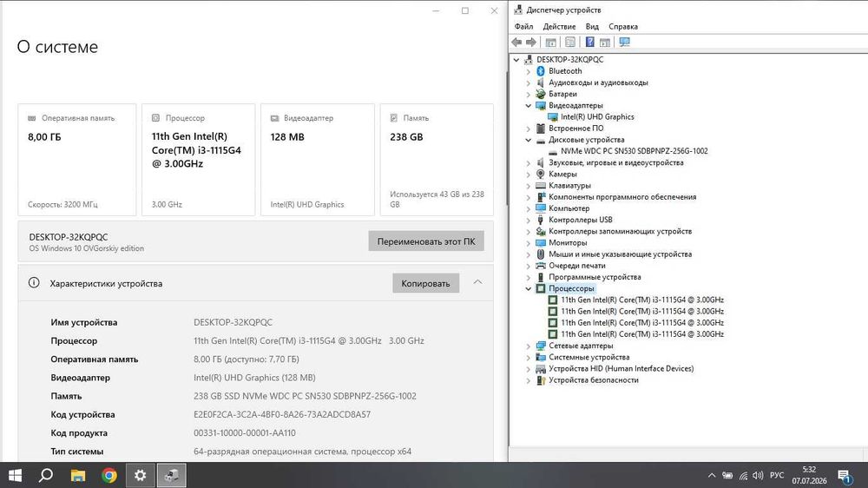The height and width of the screenshot is (488, 868).
Task: Select the Батареи battery icon
Action: (x=541, y=94)
